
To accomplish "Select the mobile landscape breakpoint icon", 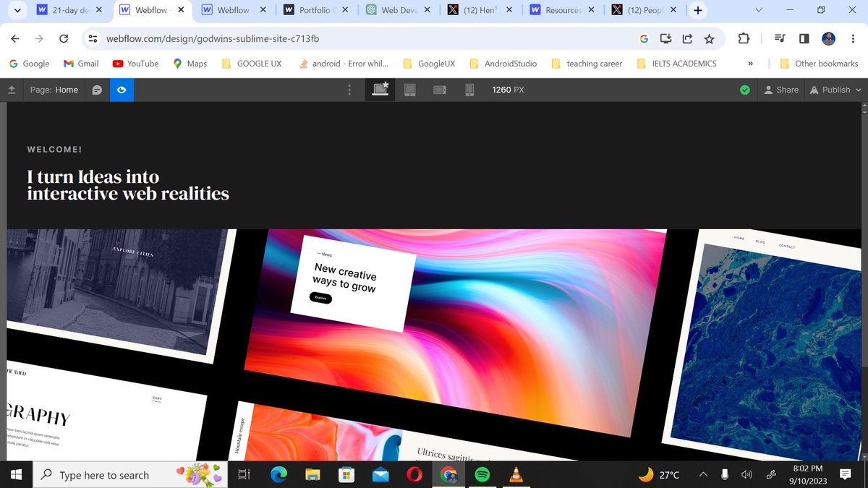I will click(440, 90).
